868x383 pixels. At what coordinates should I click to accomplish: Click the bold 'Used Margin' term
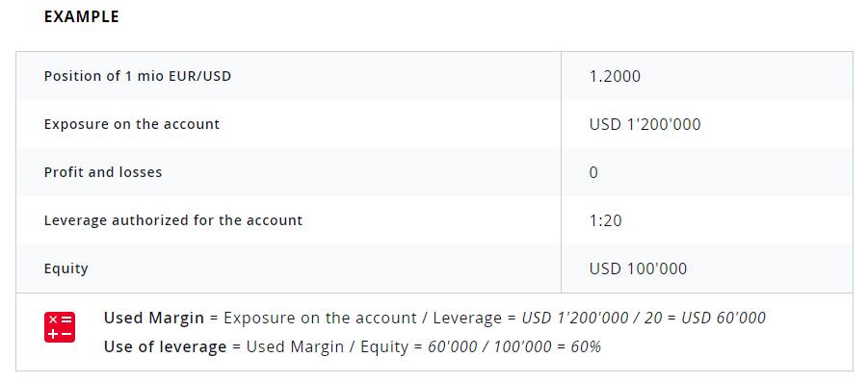[154, 318]
